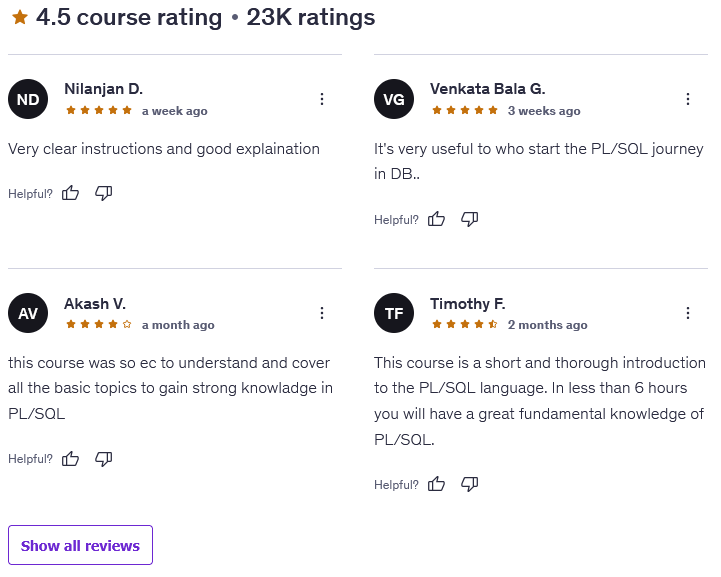Click the ND reviewer avatar
Screen dimensions: 721x577
(x=28, y=99)
